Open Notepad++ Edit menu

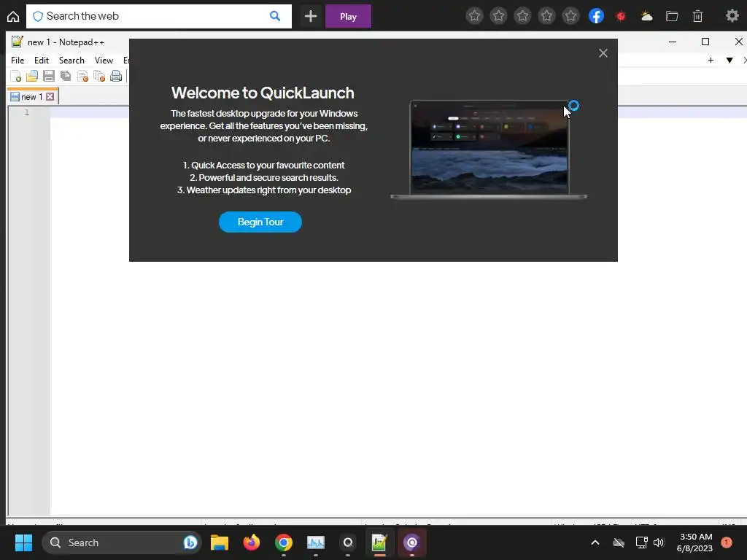(42, 61)
